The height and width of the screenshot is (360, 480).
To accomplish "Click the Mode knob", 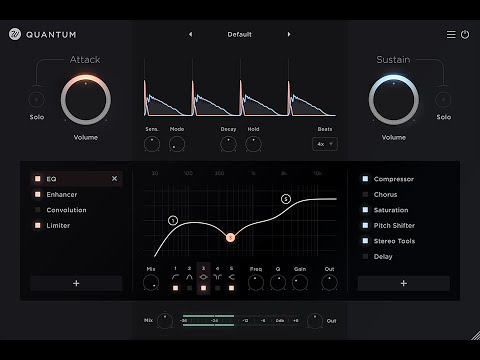I will [177, 144].
